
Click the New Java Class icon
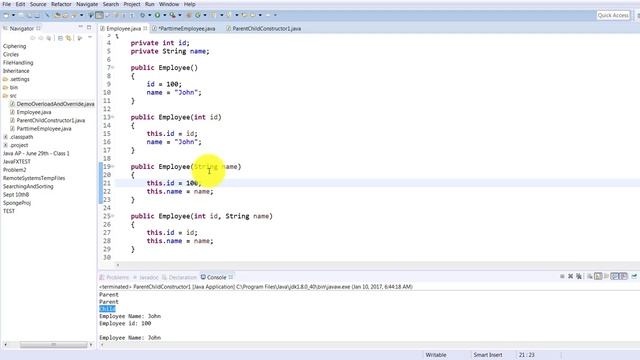[198, 15]
